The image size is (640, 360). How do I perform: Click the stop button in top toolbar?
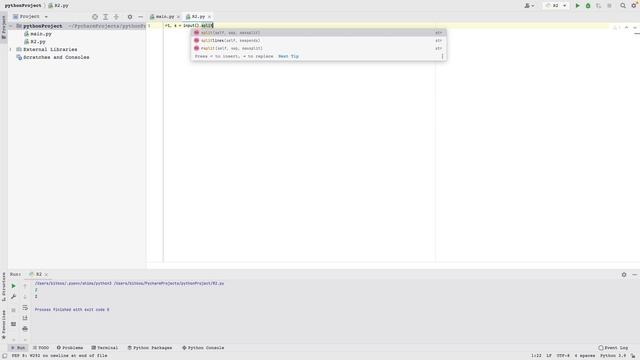609,6
